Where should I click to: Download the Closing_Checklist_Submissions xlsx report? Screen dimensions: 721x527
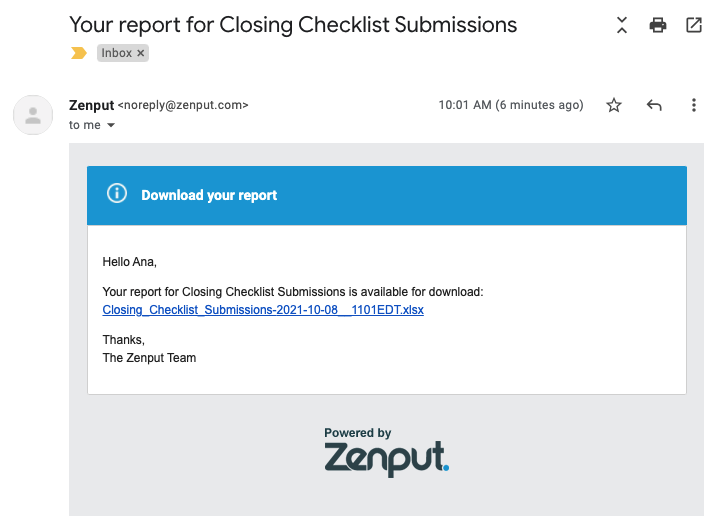point(263,310)
